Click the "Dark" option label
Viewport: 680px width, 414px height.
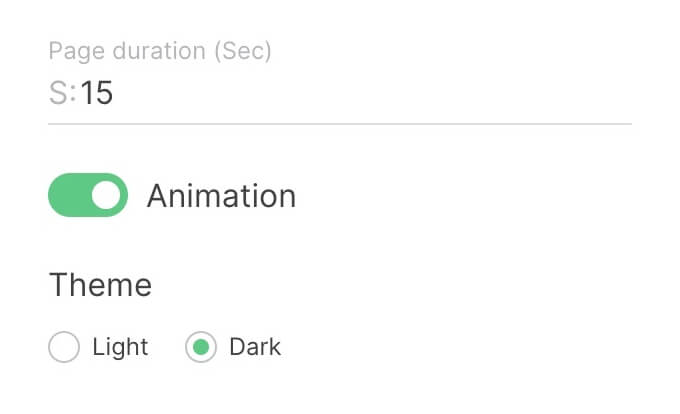255,348
